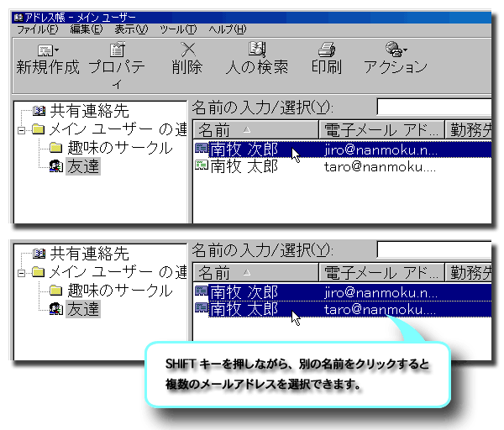Click 南牧 次郎 contact card icon, upper list
The image size is (504, 430).
tap(202, 149)
